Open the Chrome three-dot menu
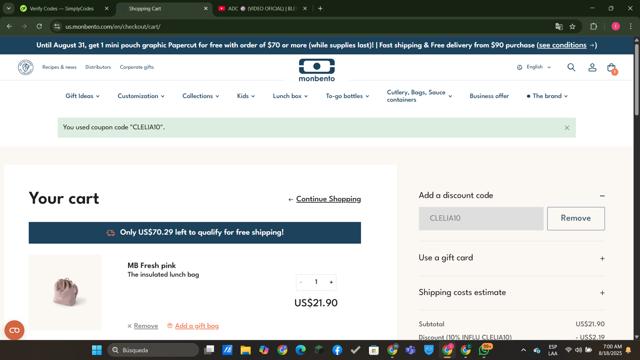 (631, 27)
